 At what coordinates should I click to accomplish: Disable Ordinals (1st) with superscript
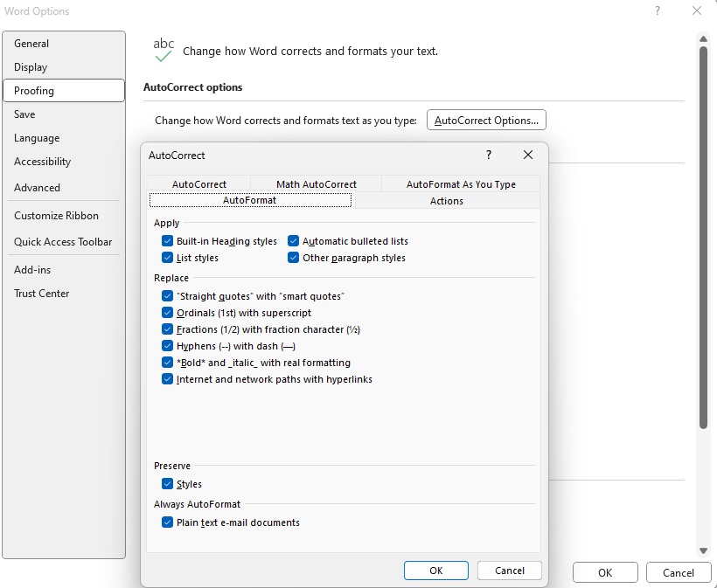point(167,313)
